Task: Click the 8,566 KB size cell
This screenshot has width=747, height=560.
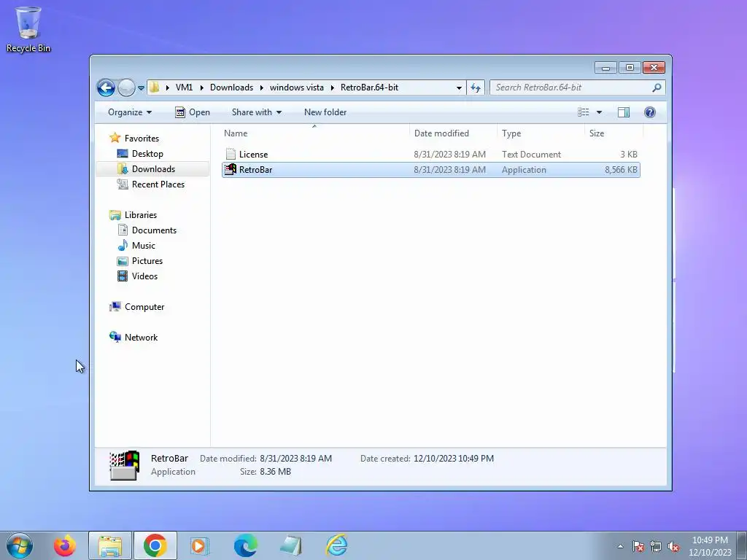Action: click(621, 170)
